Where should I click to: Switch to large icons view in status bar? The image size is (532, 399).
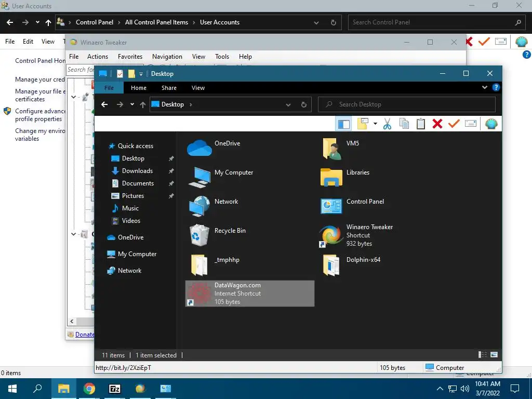[x=494, y=355]
